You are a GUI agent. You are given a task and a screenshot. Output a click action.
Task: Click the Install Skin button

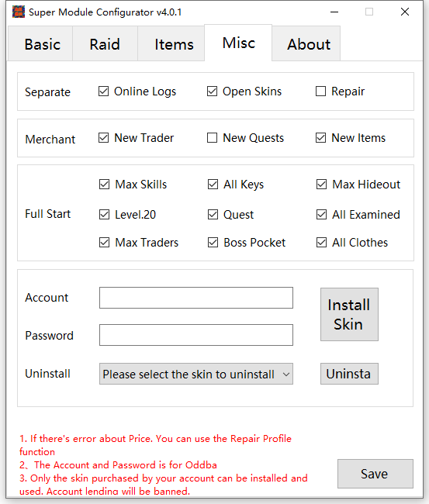[349, 314]
